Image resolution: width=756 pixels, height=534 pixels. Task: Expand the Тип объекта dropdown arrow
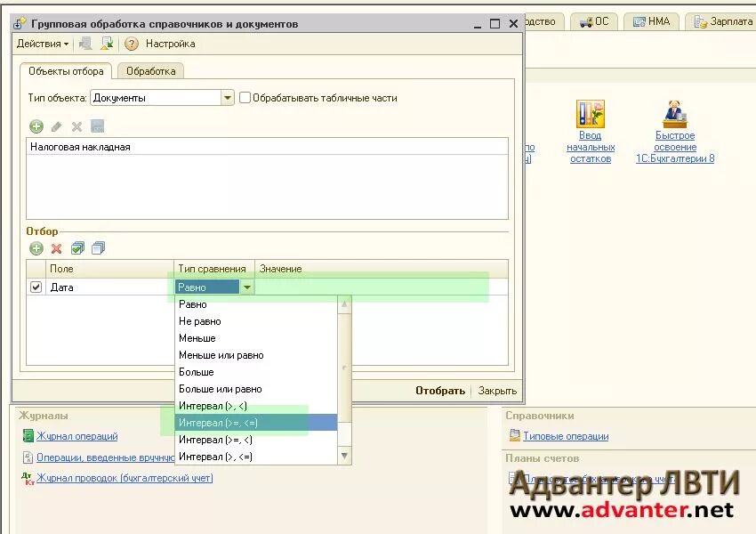pos(228,98)
